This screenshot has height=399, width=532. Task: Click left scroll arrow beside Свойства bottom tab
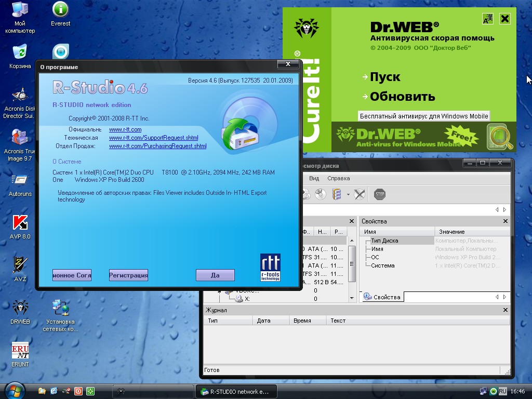click(x=497, y=297)
